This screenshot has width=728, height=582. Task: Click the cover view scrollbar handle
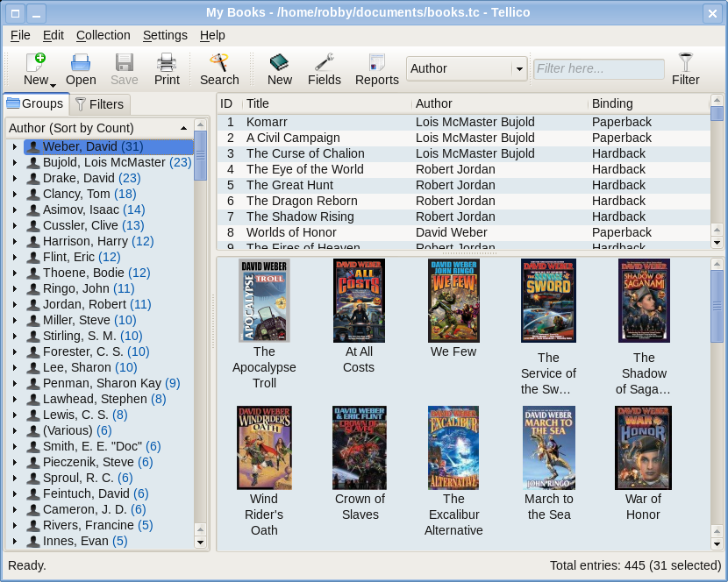click(x=717, y=306)
